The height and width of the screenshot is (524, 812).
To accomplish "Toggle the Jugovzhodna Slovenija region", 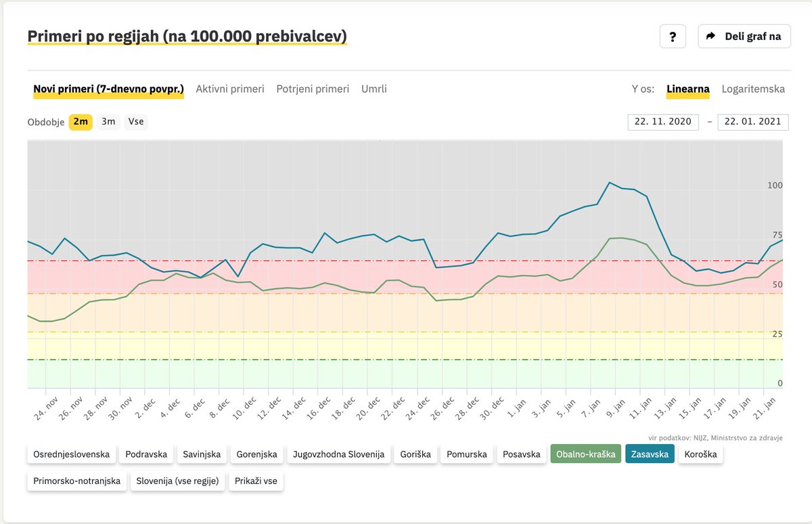I will [x=338, y=454].
